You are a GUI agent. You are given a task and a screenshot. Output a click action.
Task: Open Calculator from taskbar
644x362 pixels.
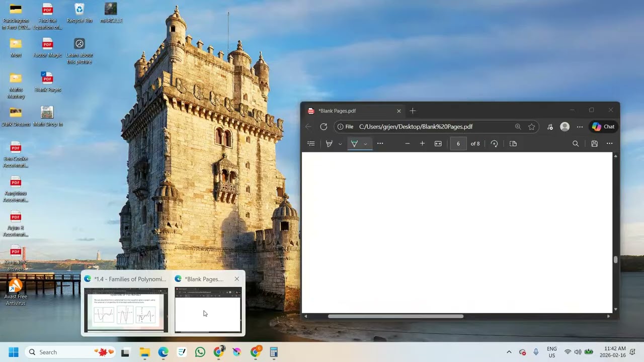pyautogui.click(x=274, y=352)
